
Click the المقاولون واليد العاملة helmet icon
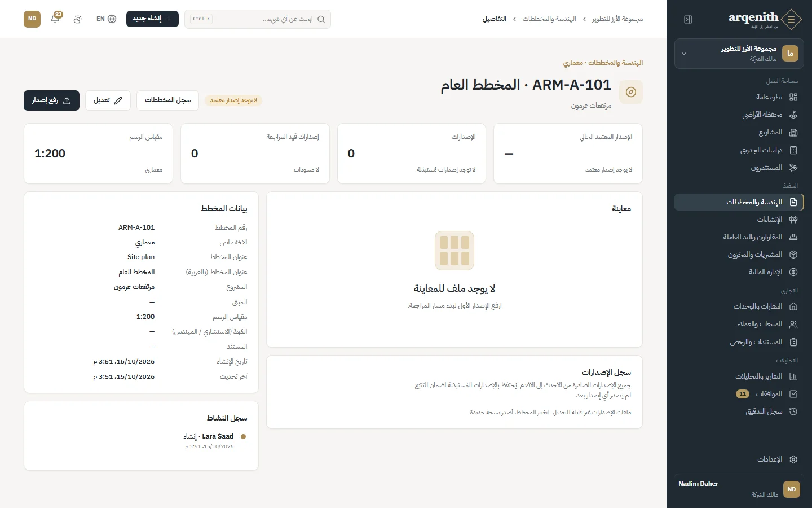click(793, 237)
